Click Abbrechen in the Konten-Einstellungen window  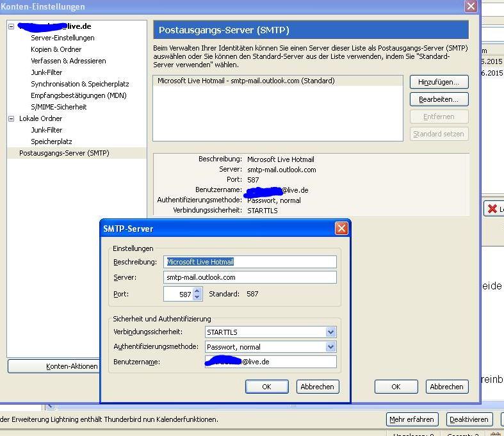(447, 387)
